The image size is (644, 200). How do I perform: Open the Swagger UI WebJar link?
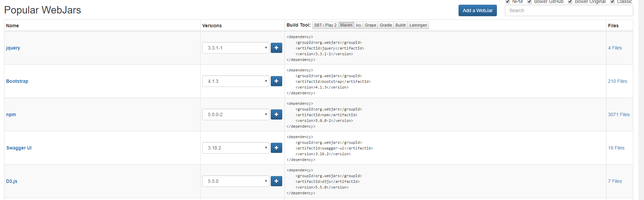[19, 148]
